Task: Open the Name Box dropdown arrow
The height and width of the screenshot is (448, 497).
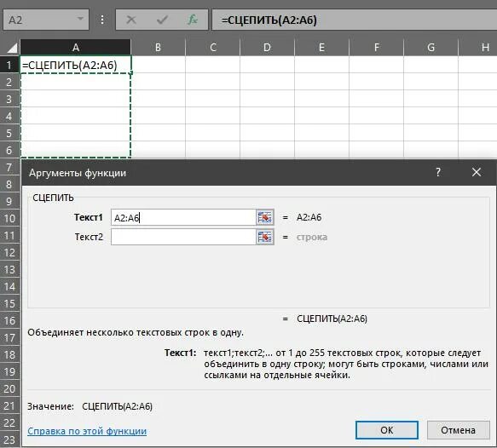Action: pyautogui.click(x=80, y=19)
